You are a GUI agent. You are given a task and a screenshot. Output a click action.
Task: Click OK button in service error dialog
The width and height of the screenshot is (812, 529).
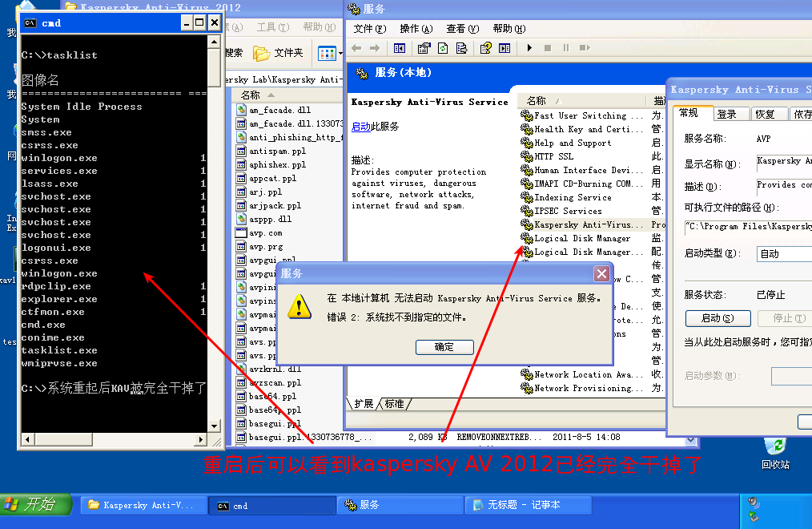click(x=444, y=347)
